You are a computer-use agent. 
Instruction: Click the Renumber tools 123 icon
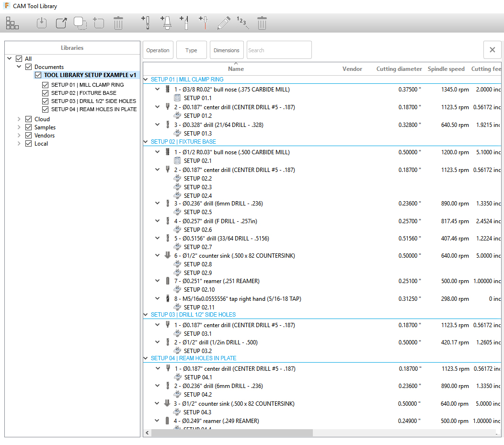tap(243, 23)
